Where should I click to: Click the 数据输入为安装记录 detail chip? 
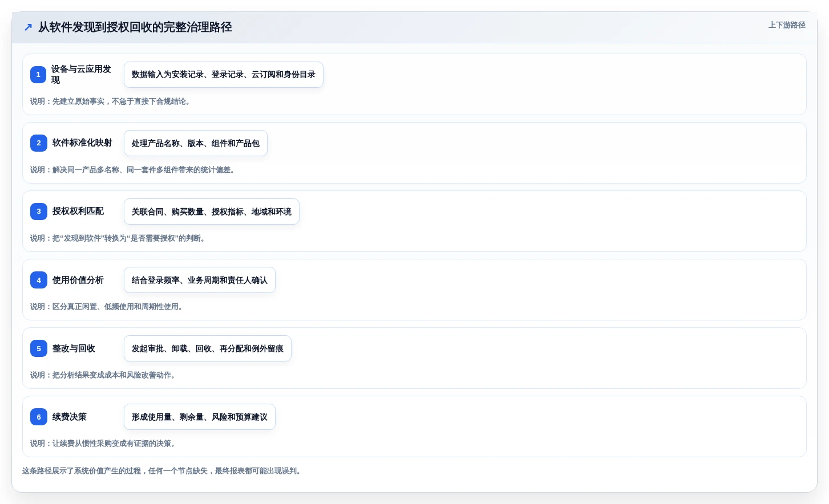224,75
